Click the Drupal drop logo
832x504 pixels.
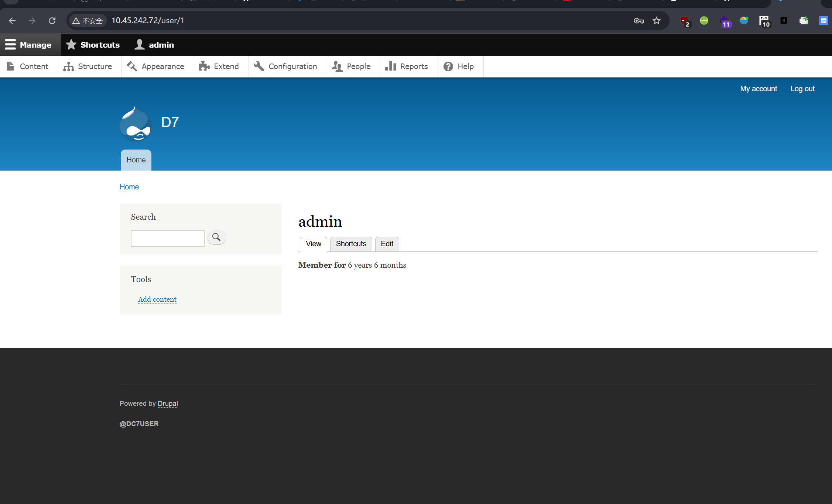[x=136, y=124]
